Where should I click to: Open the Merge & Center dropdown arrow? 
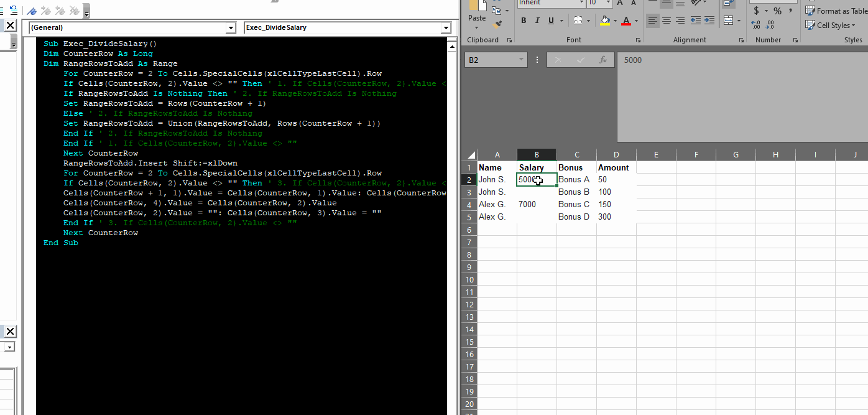(739, 21)
